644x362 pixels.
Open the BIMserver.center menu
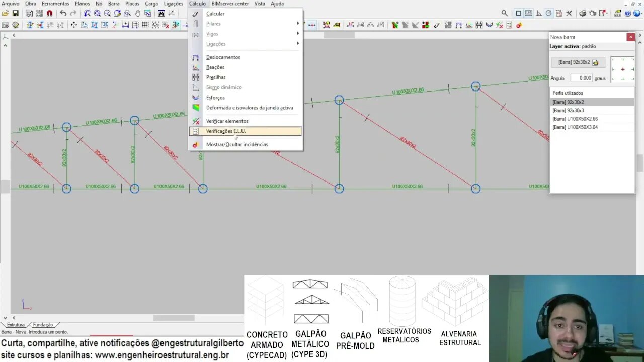click(x=230, y=4)
